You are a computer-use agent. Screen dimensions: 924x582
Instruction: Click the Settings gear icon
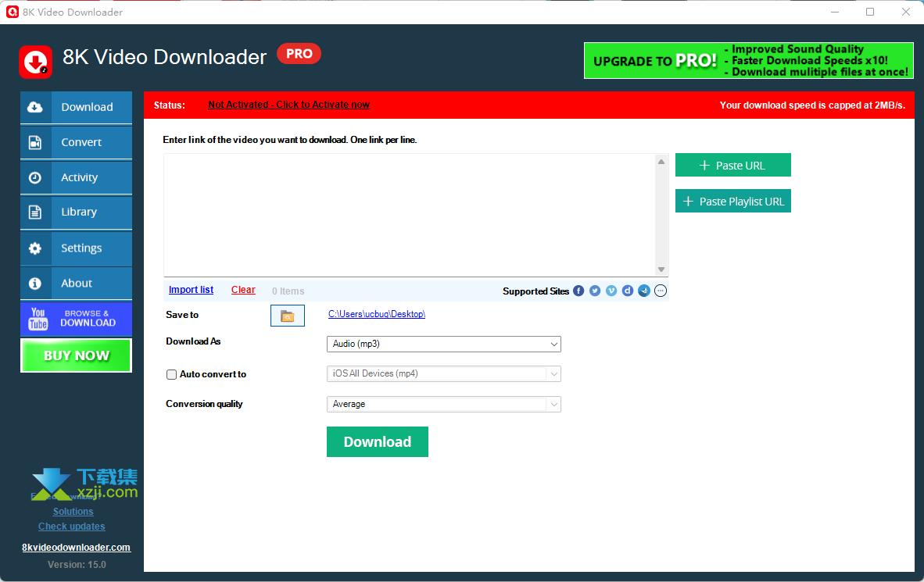tap(35, 248)
